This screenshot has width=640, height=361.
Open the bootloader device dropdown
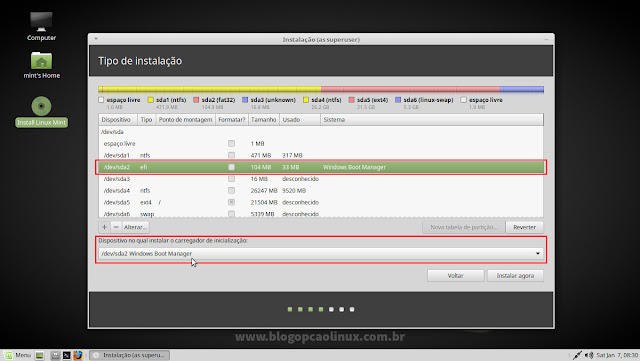(321, 254)
